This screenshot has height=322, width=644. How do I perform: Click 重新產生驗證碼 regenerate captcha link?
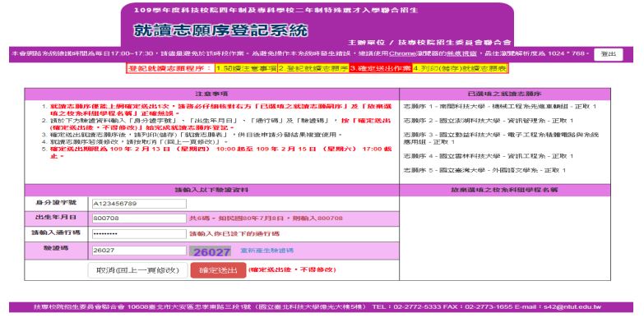267,251
